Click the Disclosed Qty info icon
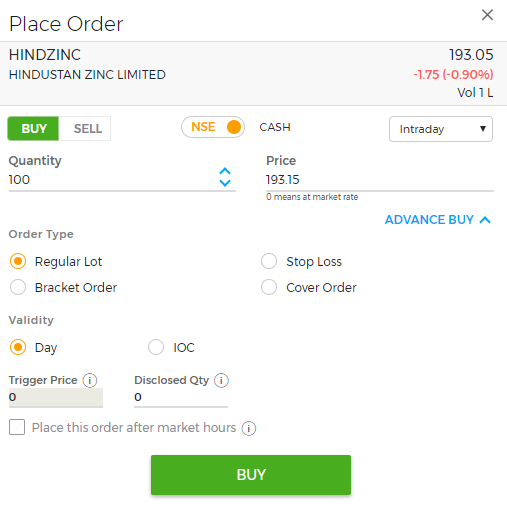The image size is (507, 512). pyautogui.click(x=221, y=380)
